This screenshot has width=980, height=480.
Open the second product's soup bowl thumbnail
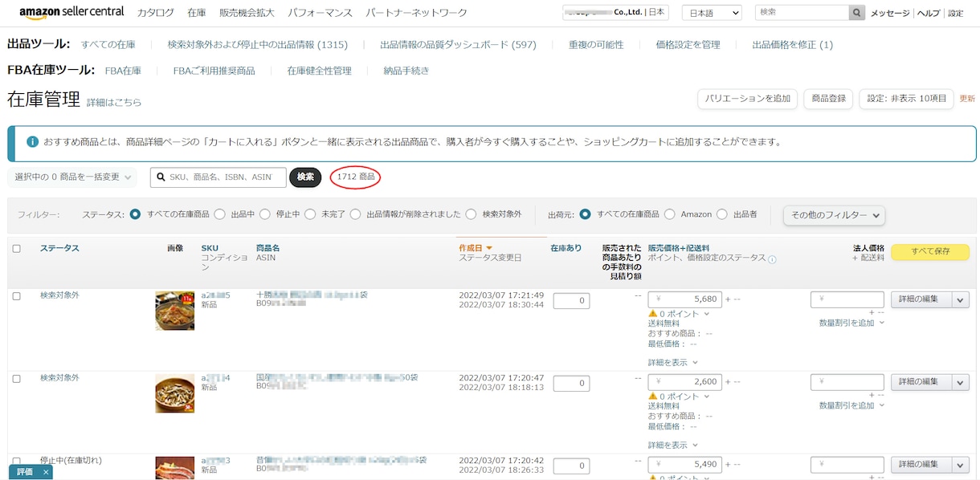[x=175, y=393]
